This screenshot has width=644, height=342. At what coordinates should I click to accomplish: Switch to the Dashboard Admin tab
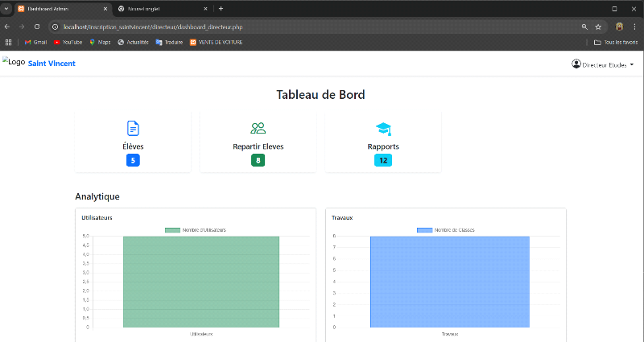63,9
